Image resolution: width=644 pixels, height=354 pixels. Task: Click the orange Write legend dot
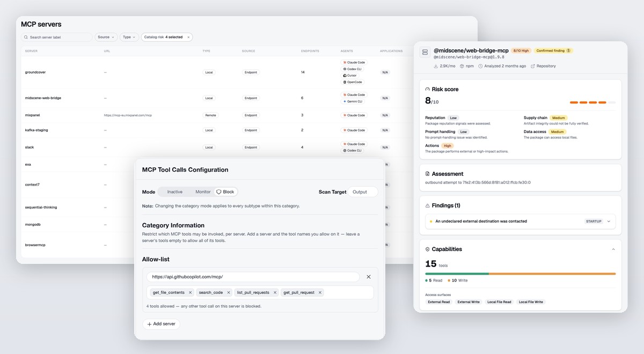click(x=449, y=281)
